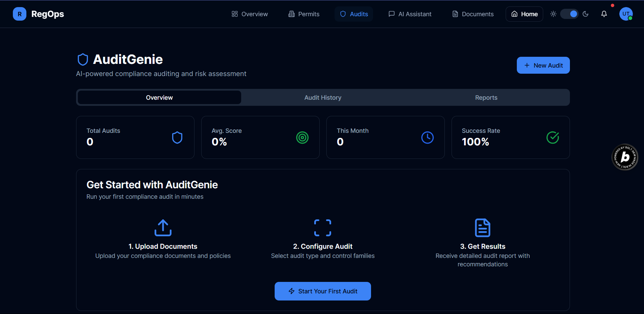Expand the Avg. Score card target icon
Viewport: 644px width, 314px height.
coord(302,138)
